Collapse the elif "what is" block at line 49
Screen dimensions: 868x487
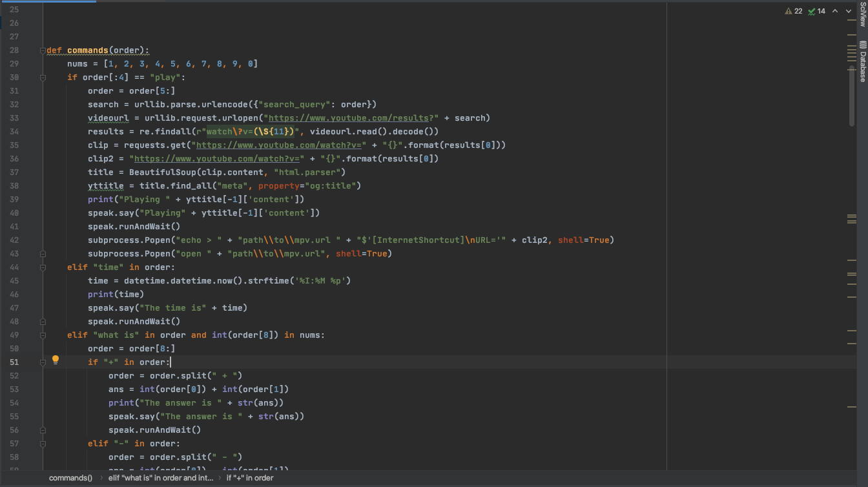pyautogui.click(x=43, y=335)
